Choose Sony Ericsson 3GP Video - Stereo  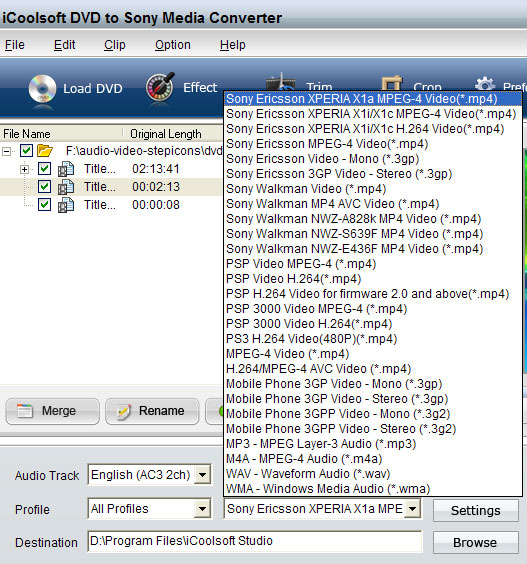tap(373, 174)
